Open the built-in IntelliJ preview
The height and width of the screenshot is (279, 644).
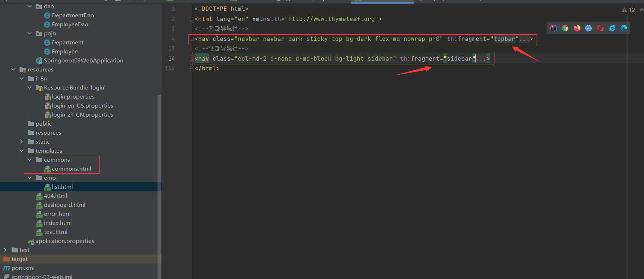click(554, 28)
